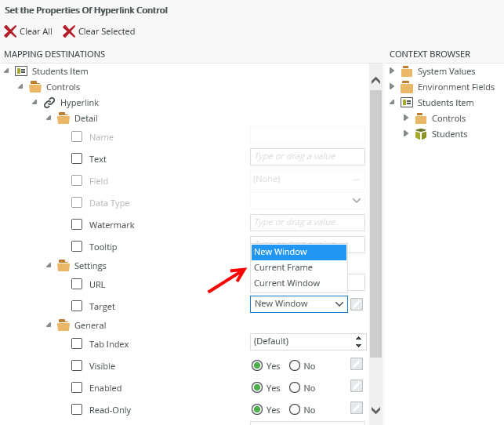Select the No radio button for Enabled
Screen dimensions: 504x425
click(x=295, y=387)
